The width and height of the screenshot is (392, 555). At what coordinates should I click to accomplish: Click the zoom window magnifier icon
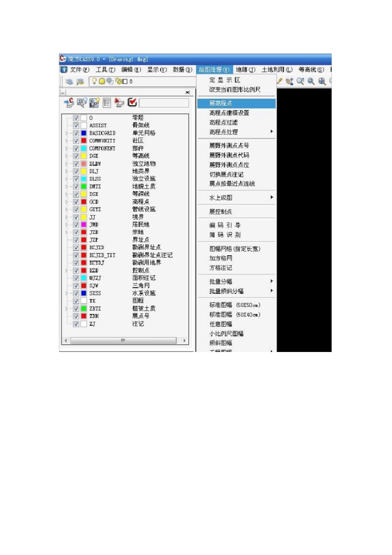click(311, 81)
